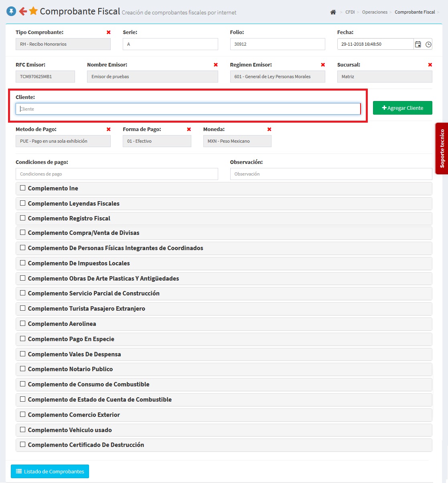Go to home via house icon
Viewport: 448px width, 483px height.
(x=333, y=12)
